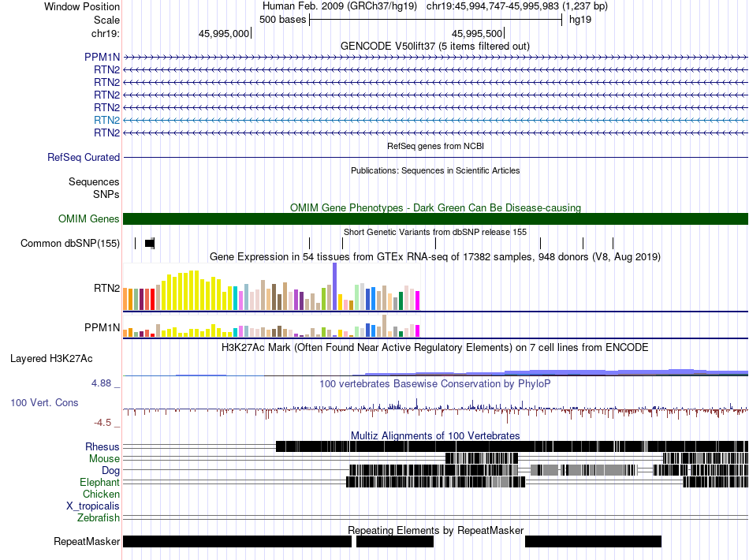Click the Chicken species label
This screenshot has width=749, height=560.
[101, 494]
